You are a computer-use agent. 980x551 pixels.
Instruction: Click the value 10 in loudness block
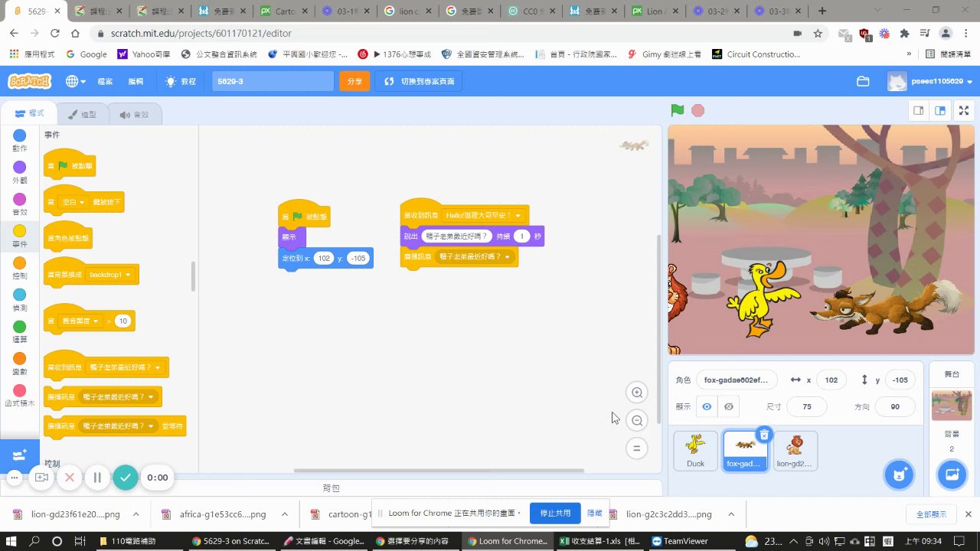[x=122, y=321]
